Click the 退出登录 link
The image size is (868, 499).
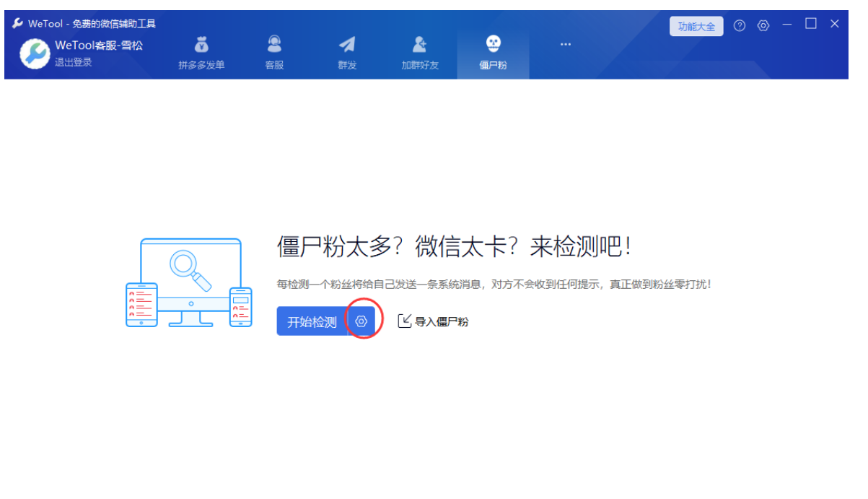tap(74, 63)
